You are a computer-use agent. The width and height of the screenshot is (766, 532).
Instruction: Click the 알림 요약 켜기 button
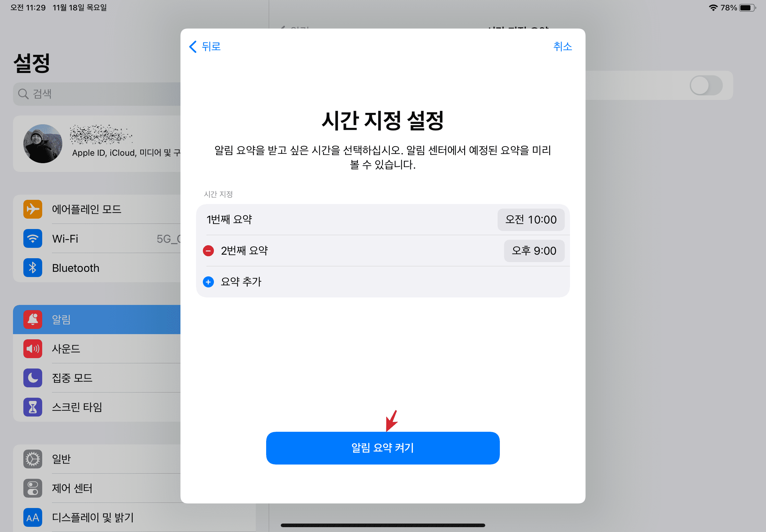[382, 448]
